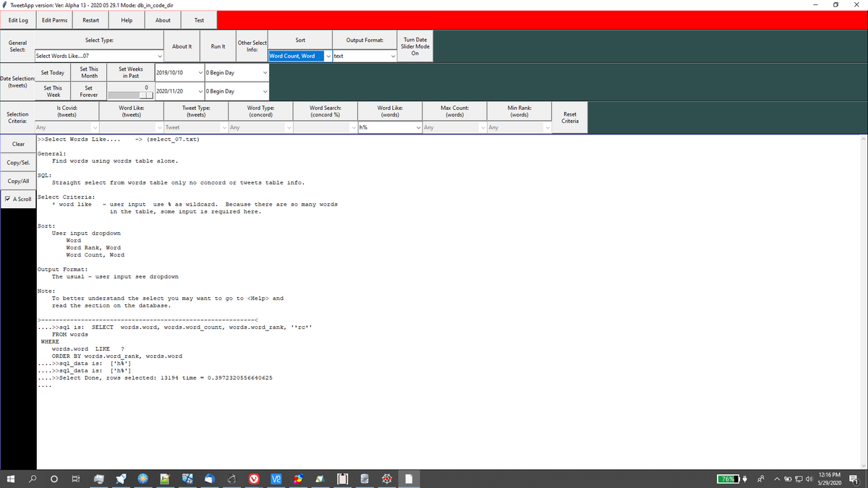This screenshot has width=868, height=488.
Task: Click the Reset Criteria button
Action: [x=569, y=118]
